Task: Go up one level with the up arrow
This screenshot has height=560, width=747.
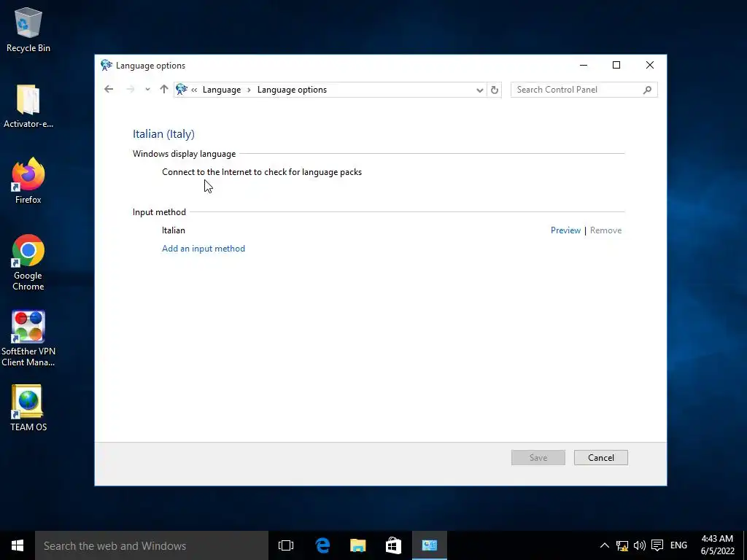Action: (x=164, y=90)
